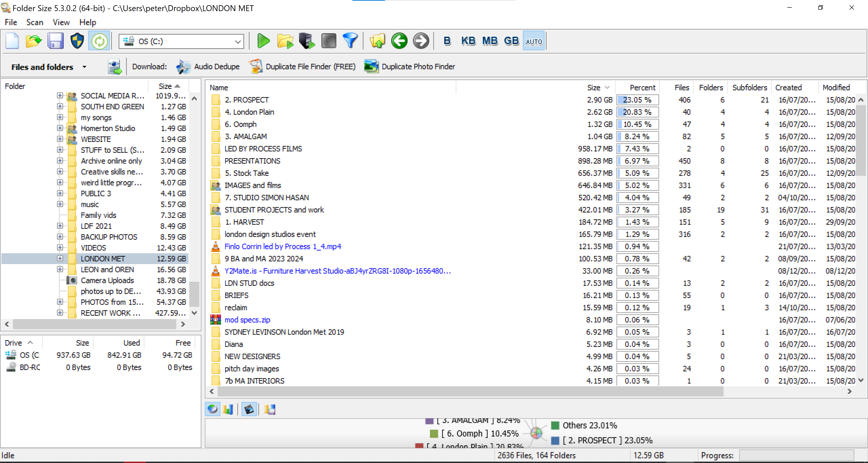Toggle MB size unit display
The height and width of the screenshot is (463, 868).
pos(489,41)
